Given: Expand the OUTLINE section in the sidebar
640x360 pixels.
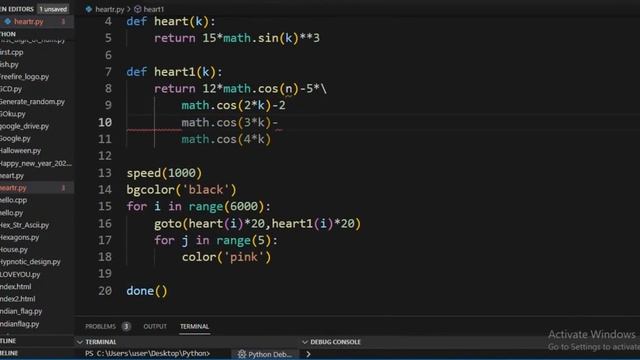Looking at the screenshot, I should (x=8, y=341).
